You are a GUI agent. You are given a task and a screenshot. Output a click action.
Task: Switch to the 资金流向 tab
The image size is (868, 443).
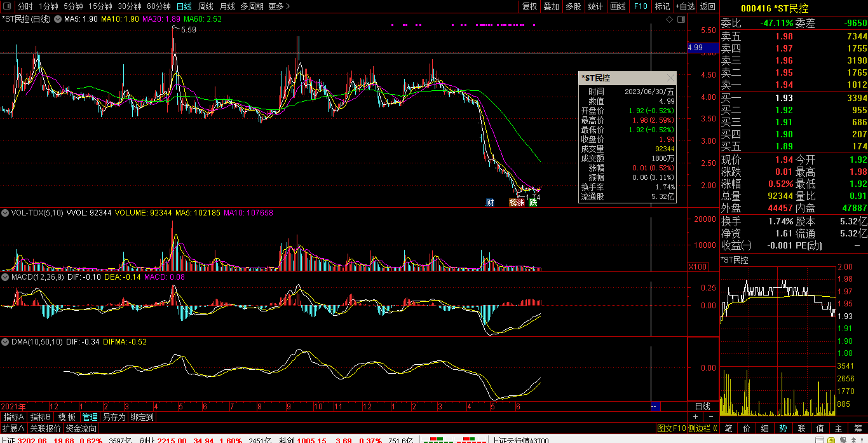[81, 428]
